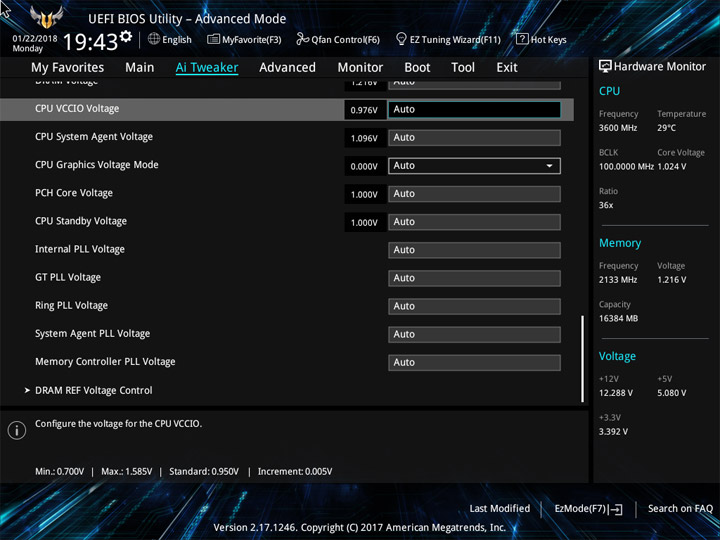This screenshot has width=720, height=540.
Task: Switch to EzMode(F7)
Action: point(588,509)
